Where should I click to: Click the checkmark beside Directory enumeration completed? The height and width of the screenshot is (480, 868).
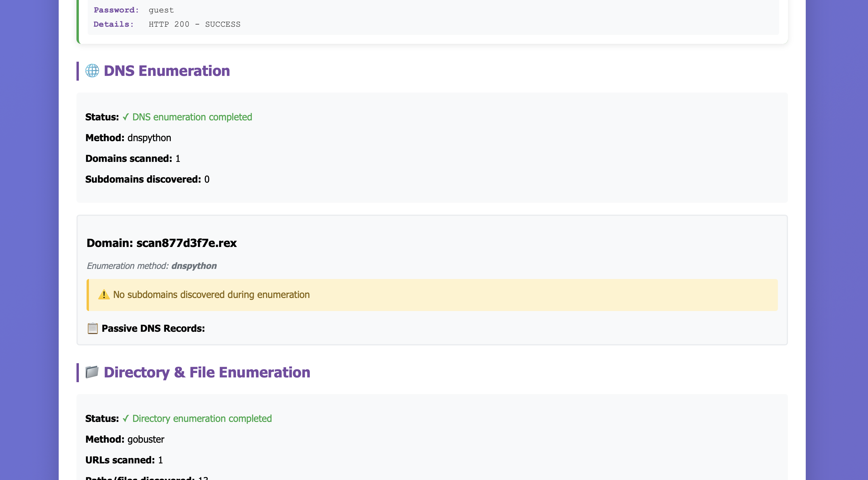pyautogui.click(x=125, y=419)
